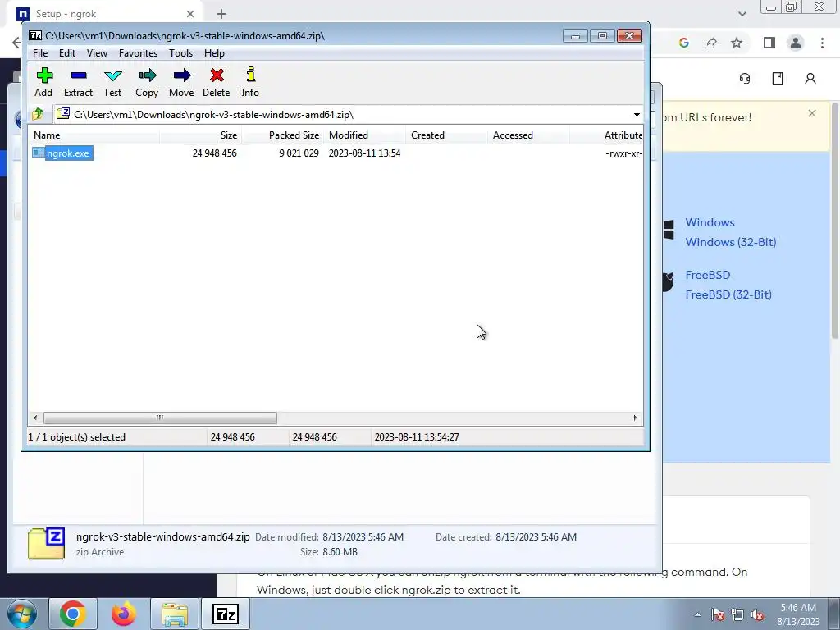Click the taskbar clock showing 5:46 AM
The image size is (840, 630).
[798, 614]
